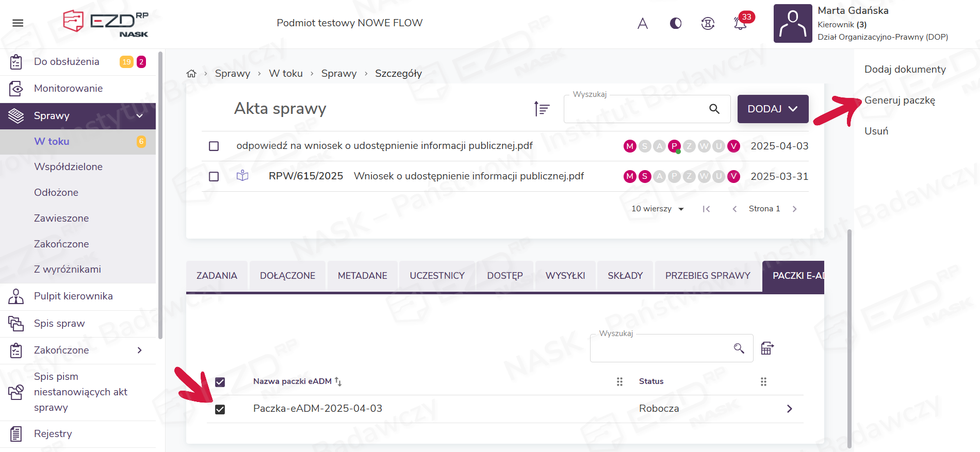
Task: Open notifications bell with 33 alerts
Action: click(740, 24)
